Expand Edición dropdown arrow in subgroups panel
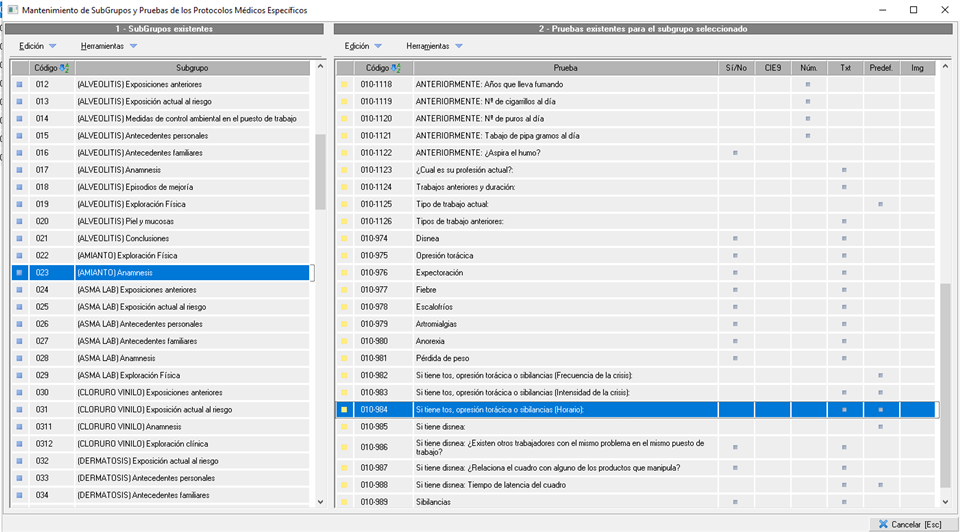This screenshot has height=532, width=960. pos(53,46)
